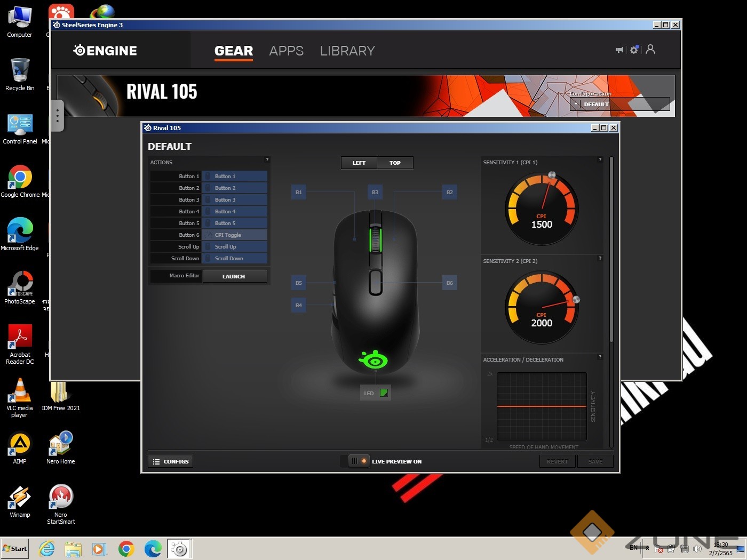Open Button 2 action dropdown
The height and width of the screenshot is (560, 747).
click(x=235, y=188)
